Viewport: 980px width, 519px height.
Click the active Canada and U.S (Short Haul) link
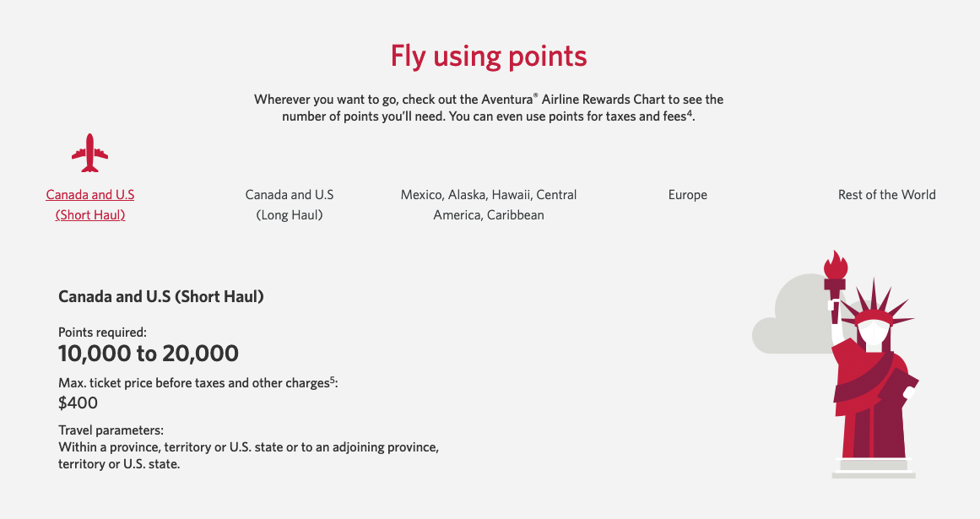[x=89, y=204]
